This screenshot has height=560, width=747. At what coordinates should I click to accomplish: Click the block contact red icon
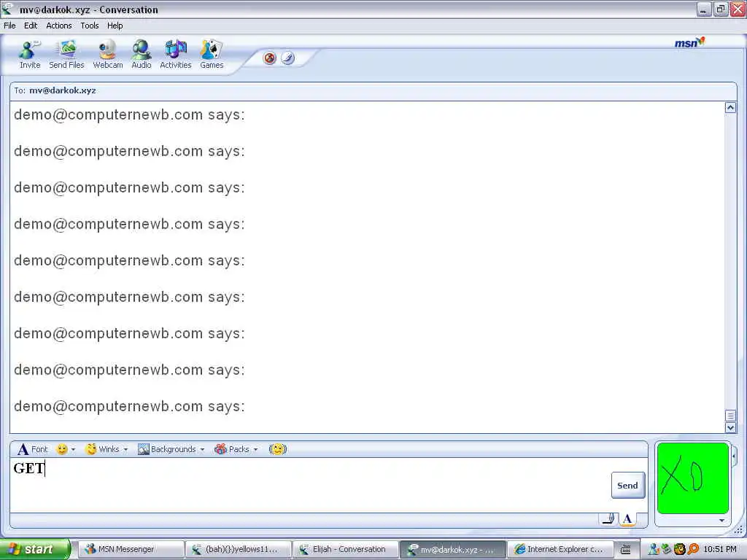(270, 58)
